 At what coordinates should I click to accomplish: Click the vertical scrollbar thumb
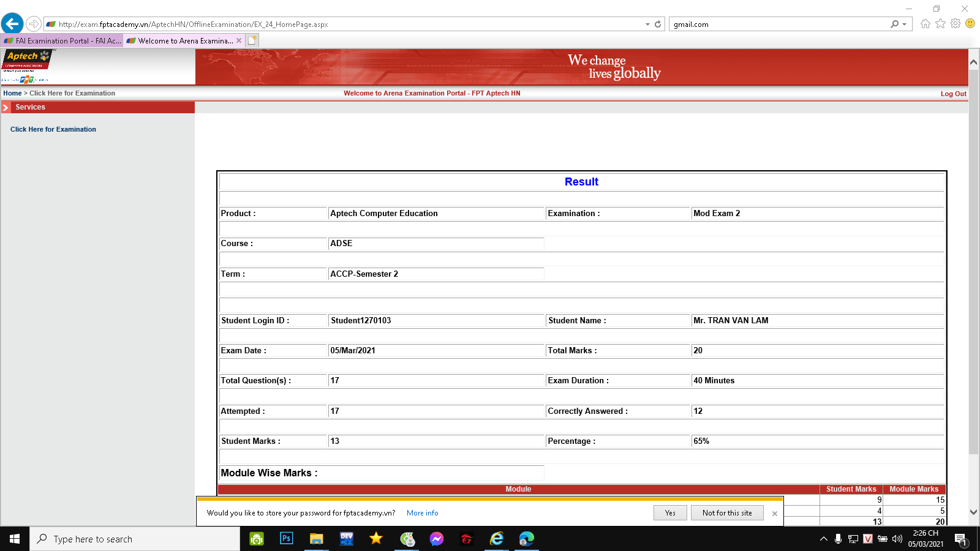tap(974, 261)
